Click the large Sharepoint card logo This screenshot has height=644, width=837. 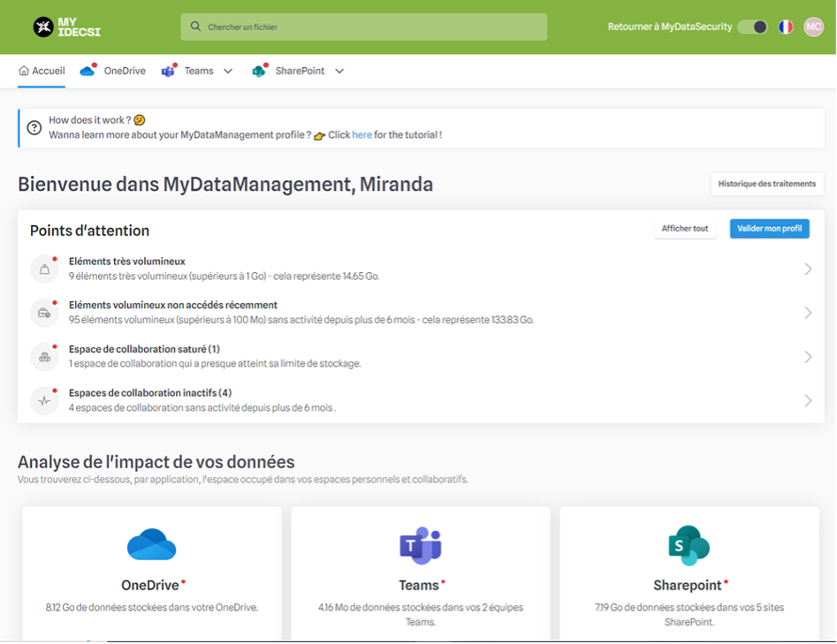coord(689,545)
